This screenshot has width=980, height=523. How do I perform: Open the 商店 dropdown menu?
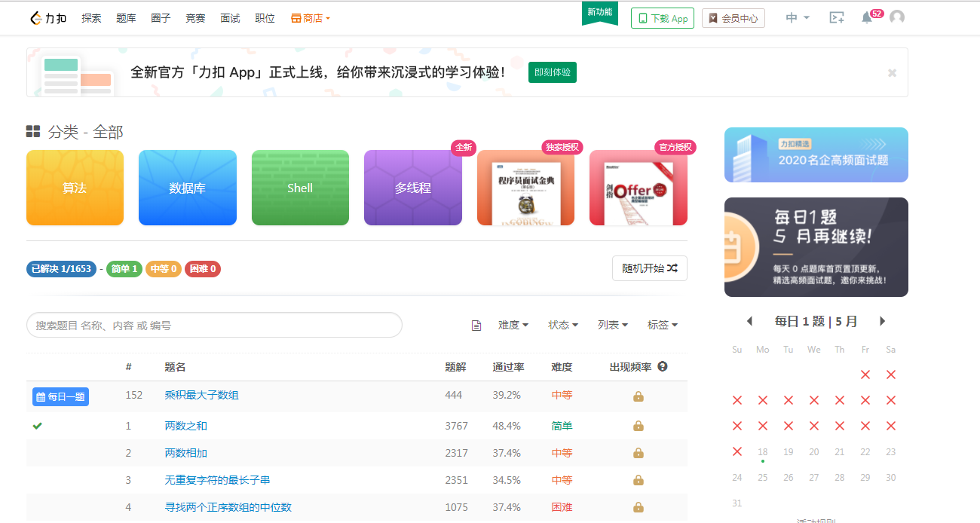[311, 18]
